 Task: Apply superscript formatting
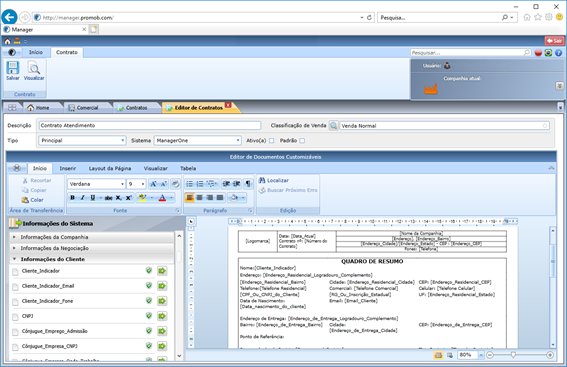(128, 198)
